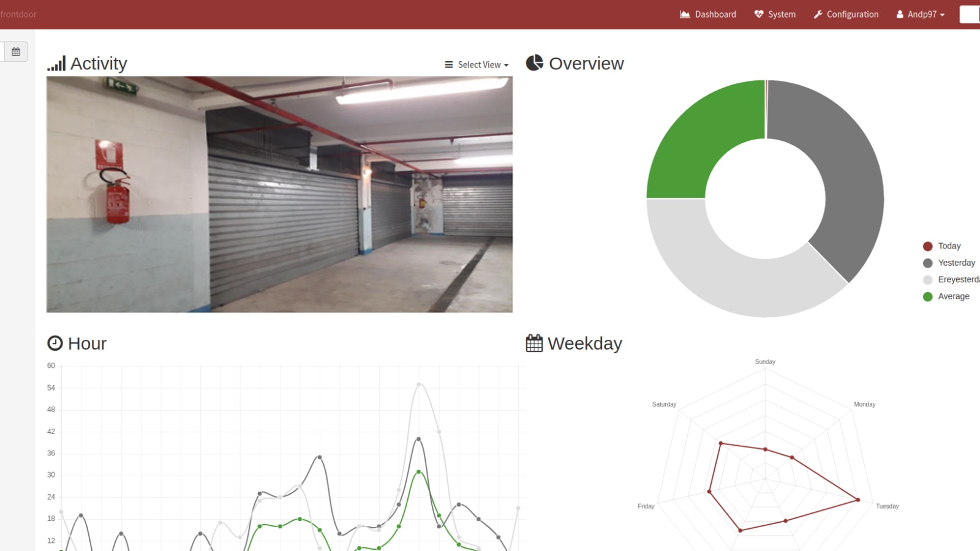
Task: Open the Configuration menu item
Action: (x=846, y=14)
